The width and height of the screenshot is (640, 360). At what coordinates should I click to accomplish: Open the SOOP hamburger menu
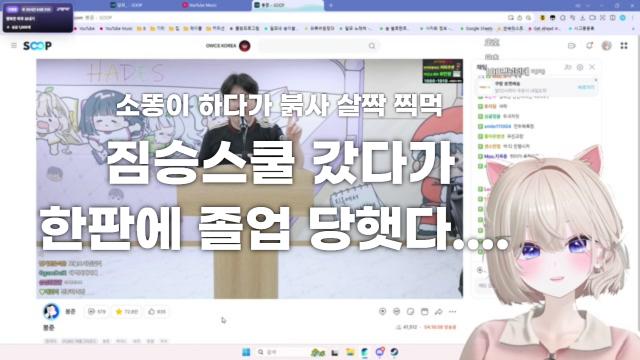[x=14, y=46]
